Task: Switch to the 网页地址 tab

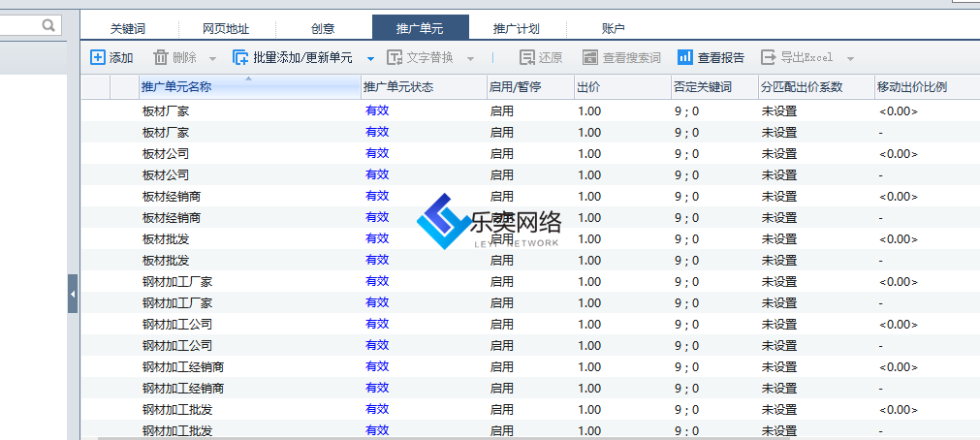Action: click(x=226, y=29)
